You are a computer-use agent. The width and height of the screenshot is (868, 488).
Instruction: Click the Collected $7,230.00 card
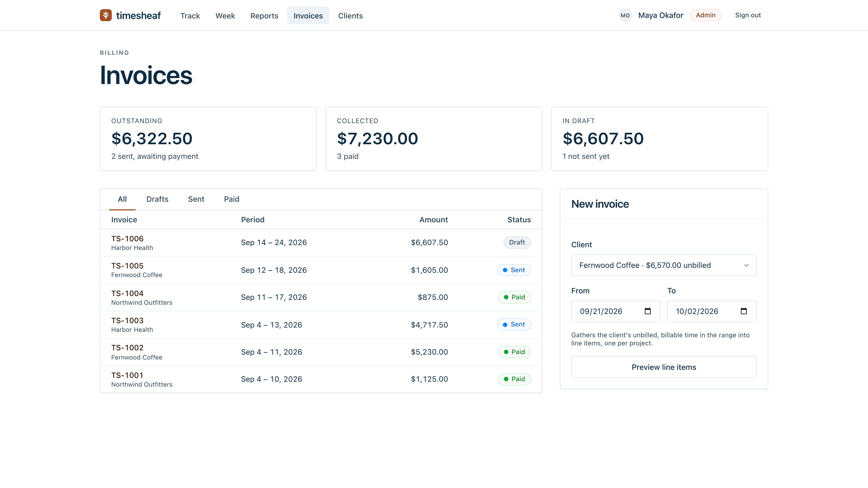tap(434, 139)
